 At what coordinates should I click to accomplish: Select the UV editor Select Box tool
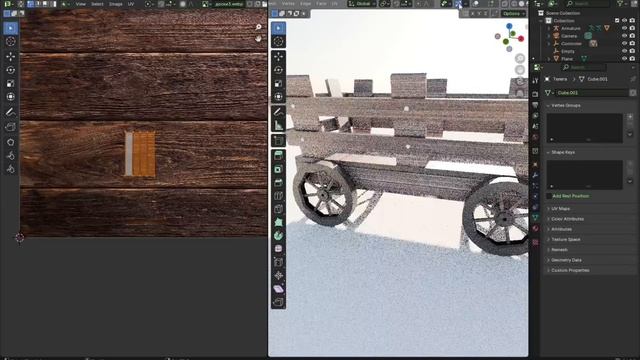tap(11, 28)
